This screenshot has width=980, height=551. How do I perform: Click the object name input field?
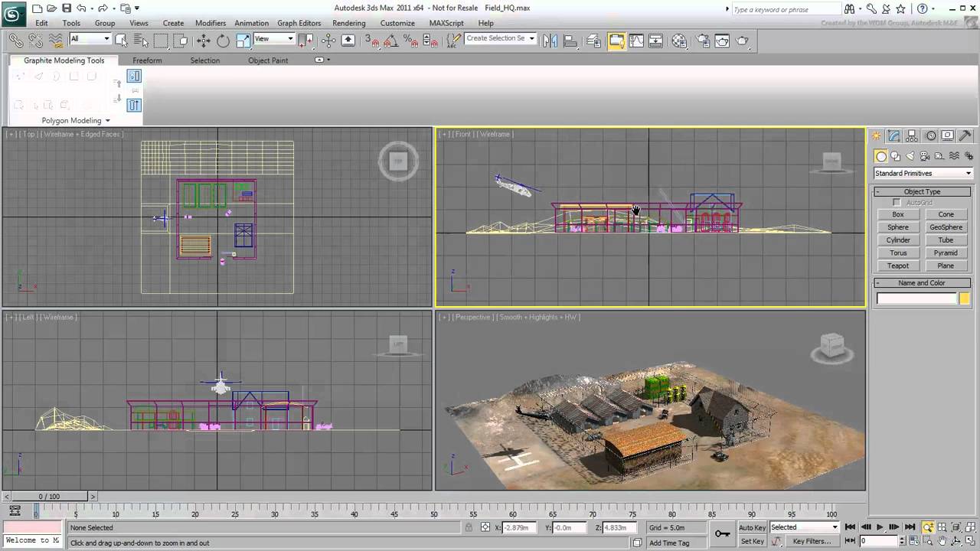pos(916,299)
